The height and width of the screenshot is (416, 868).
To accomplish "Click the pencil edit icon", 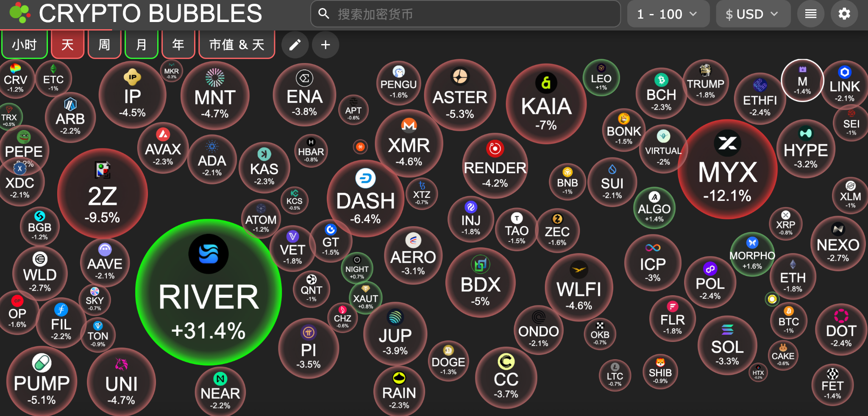I will (x=295, y=44).
